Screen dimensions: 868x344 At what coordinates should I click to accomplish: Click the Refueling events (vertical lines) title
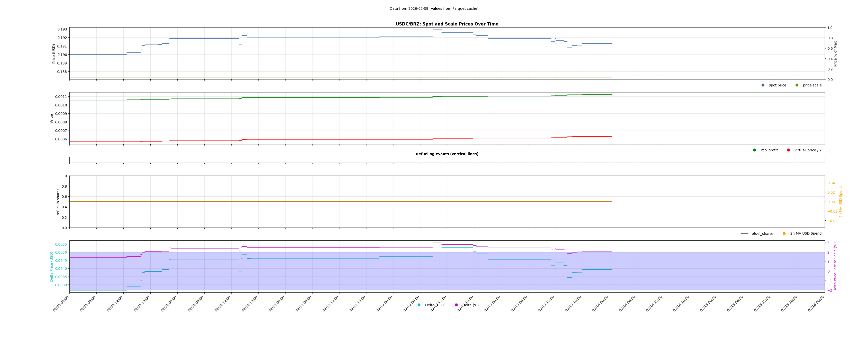[x=447, y=154]
